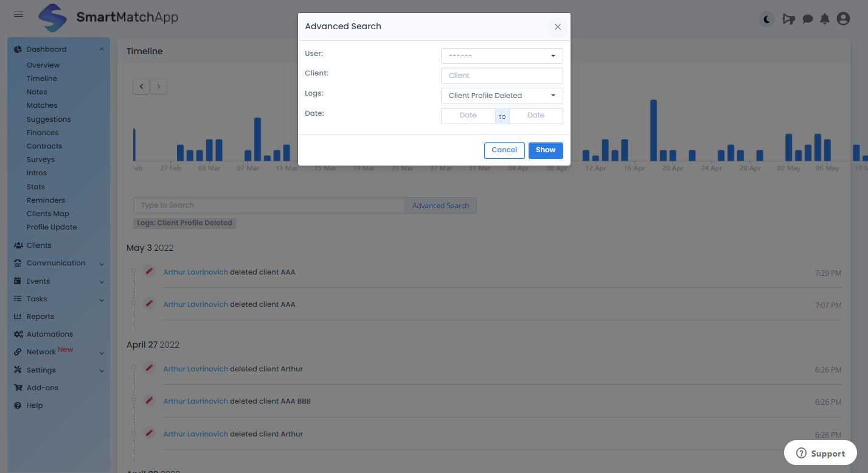Collapse the sidebar with the hamburger icon
Image resolution: width=868 pixels, height=473 pixels.
coord(18,15)
